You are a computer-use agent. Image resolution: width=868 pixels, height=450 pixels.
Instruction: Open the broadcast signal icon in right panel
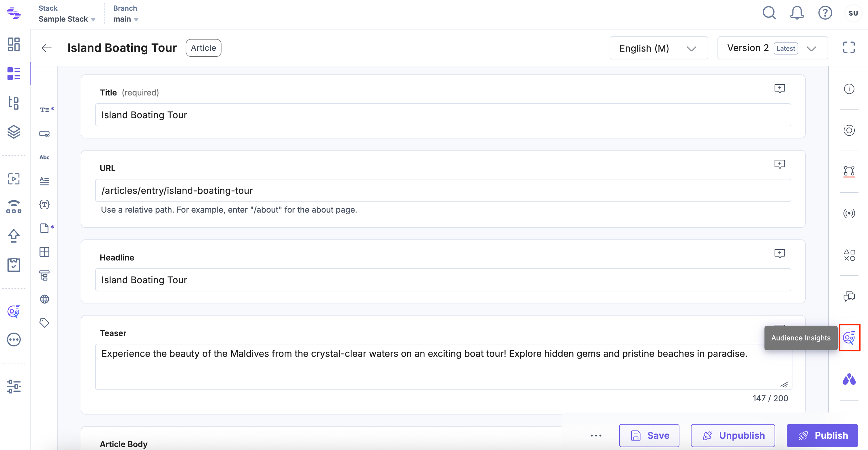tap(849, 213)
